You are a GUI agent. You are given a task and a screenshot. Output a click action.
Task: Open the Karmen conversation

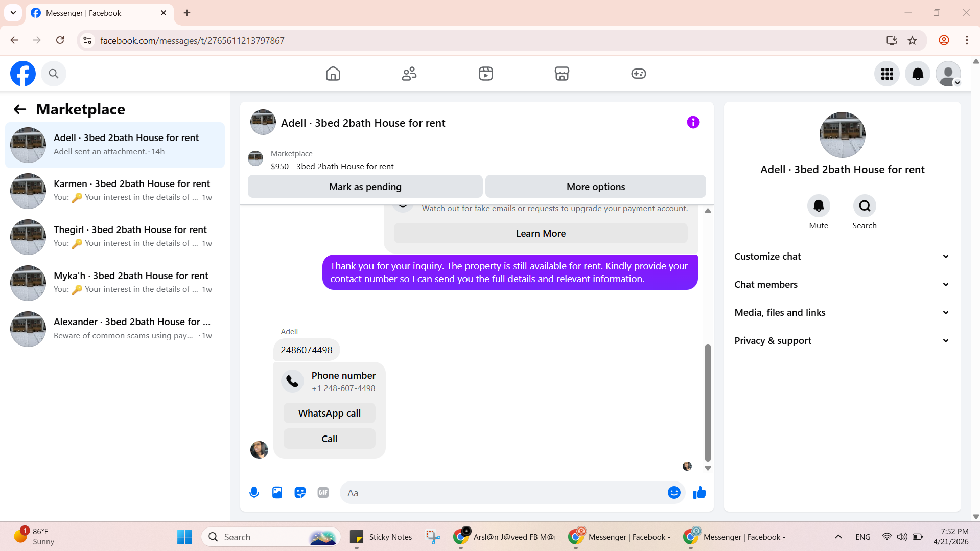coord(115,191)
